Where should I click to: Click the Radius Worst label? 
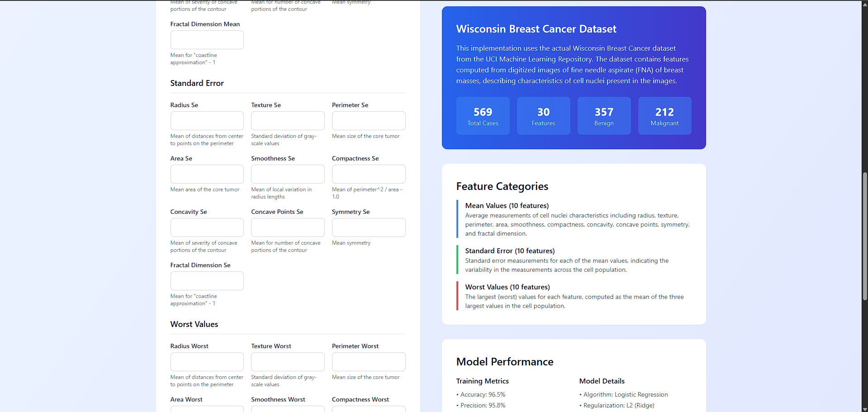[x=190, y=346]
